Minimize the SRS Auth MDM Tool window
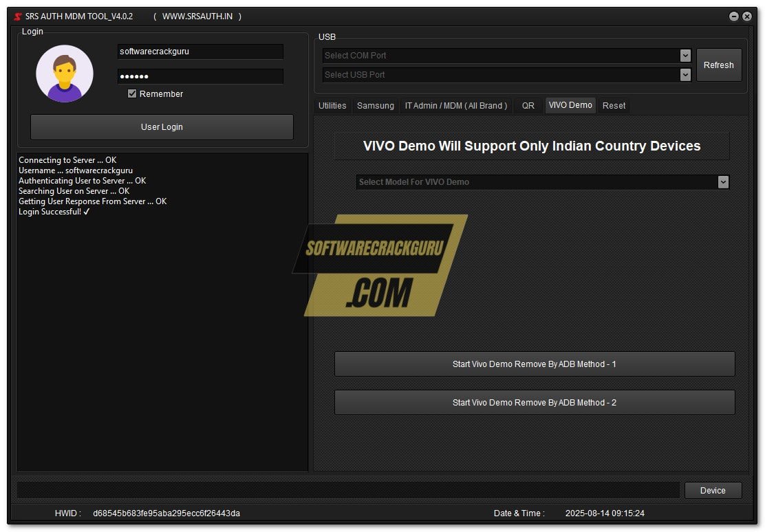Viewport: 765px width, 532px height. [734, 16]
